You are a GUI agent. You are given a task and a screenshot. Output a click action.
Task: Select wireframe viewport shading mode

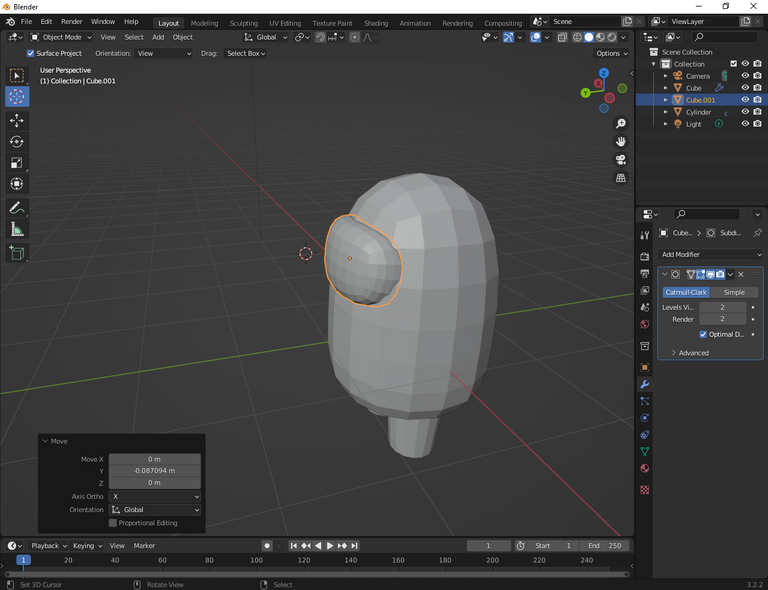(x=577, y=37)
